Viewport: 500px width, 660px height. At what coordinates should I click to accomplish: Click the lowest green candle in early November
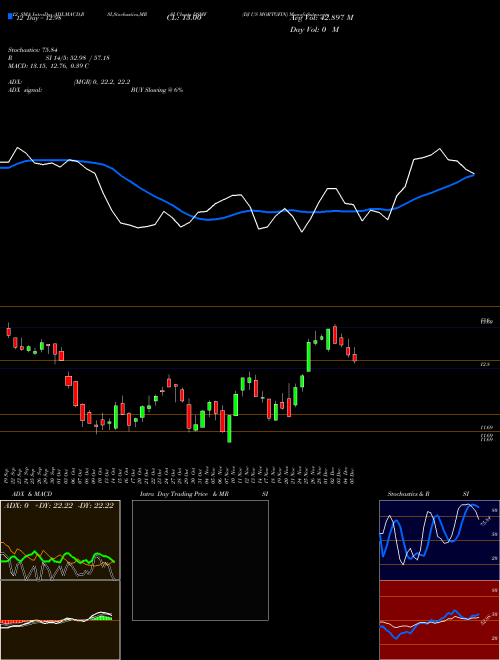pyautogui.click(x=229, y=428)
